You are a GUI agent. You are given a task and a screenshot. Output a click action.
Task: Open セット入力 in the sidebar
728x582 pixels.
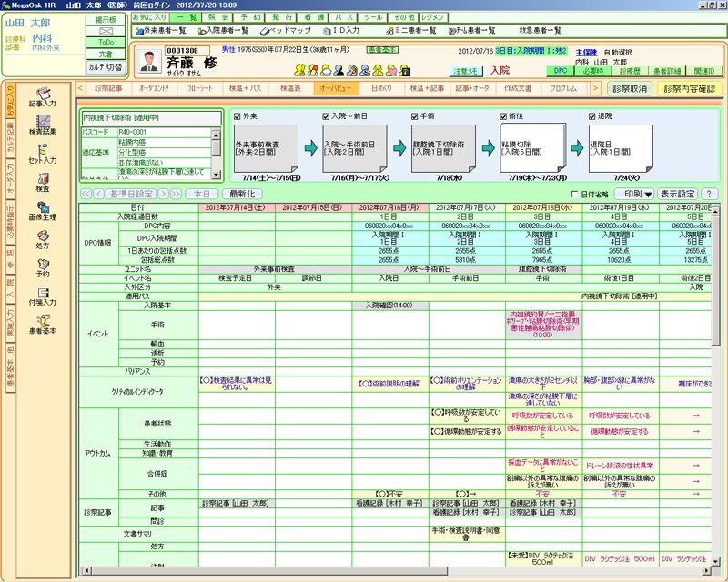(x=42, y=154)
